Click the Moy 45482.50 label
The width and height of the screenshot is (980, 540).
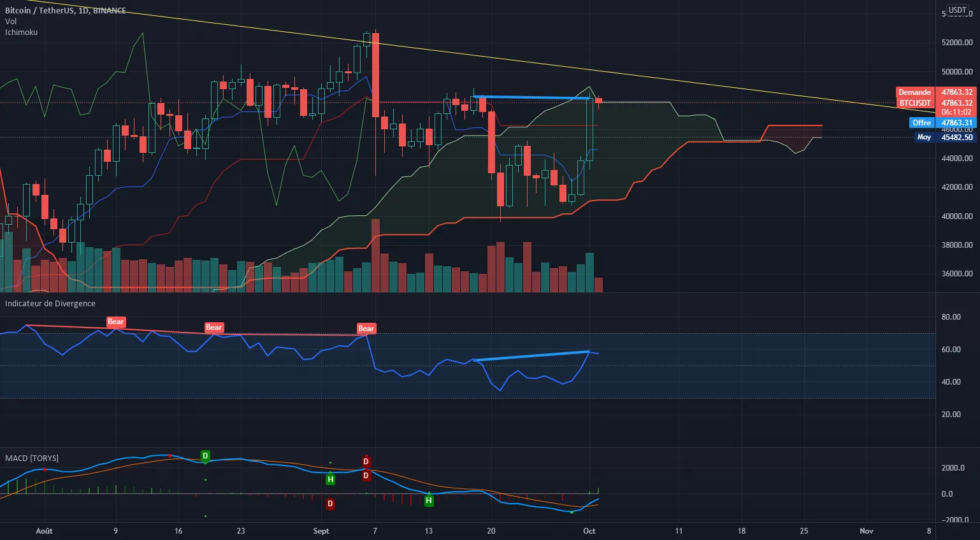coord(946,137)
